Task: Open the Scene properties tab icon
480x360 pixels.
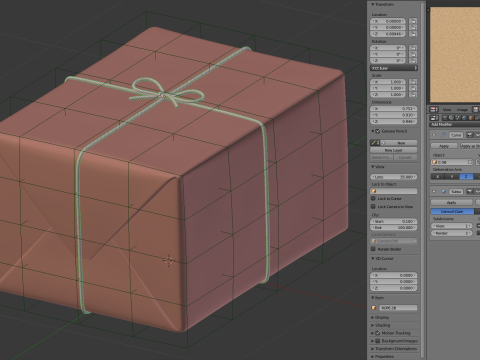Action: [x=458, y=118]
